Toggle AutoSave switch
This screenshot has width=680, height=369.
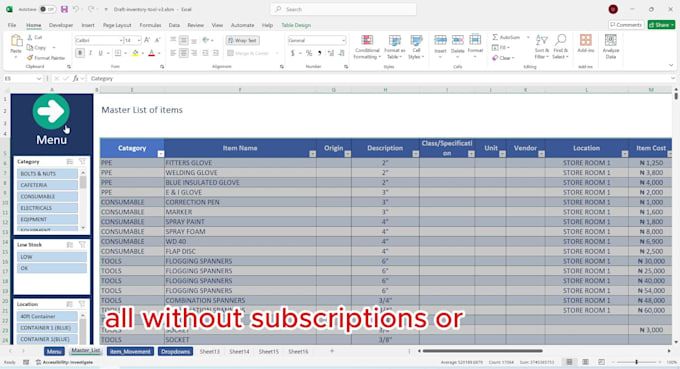pyautogui.click(x=47, y=9)
